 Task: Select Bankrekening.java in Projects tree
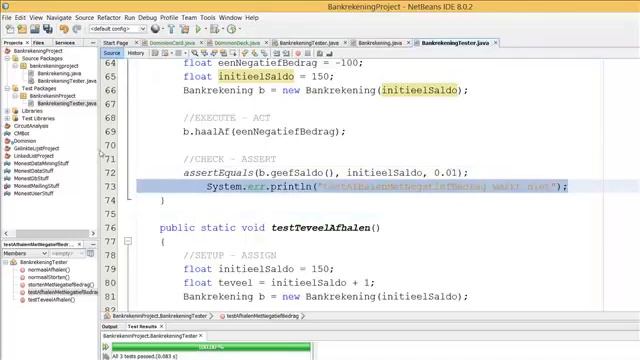tap(59, 73)
